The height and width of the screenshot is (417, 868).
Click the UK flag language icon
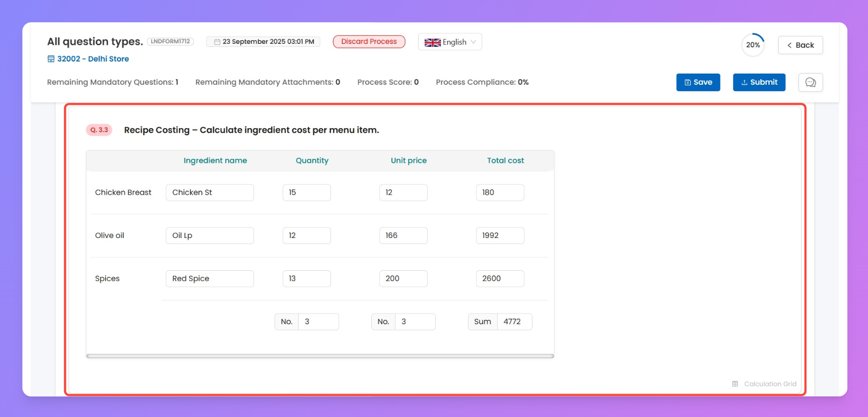tap(432, 42)
